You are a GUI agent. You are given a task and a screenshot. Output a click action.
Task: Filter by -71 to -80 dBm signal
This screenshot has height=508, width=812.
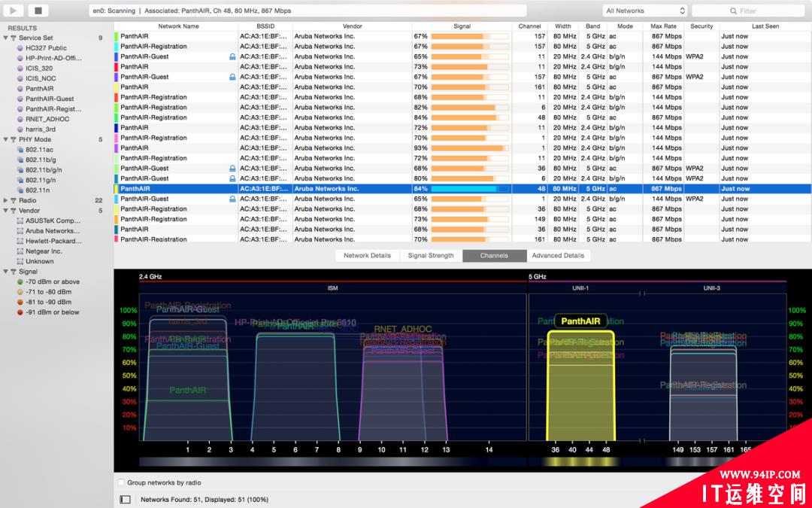click(x=49, y=292)
